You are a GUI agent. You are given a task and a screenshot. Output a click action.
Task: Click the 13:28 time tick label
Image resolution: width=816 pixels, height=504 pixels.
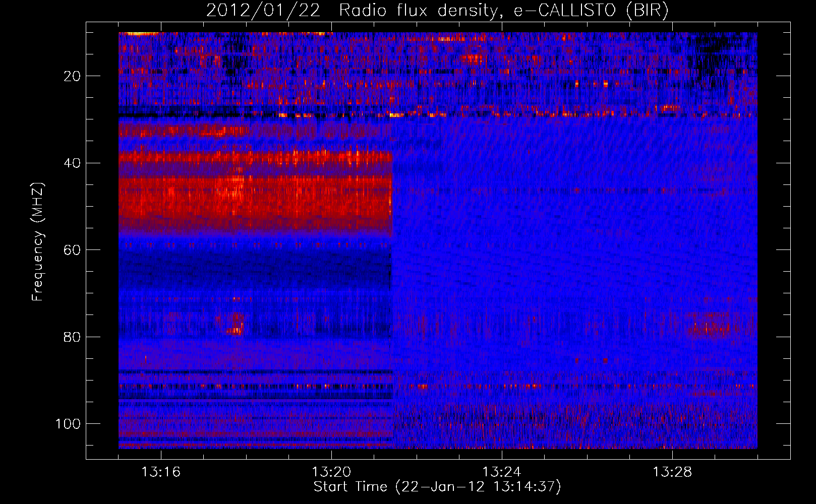pos(672,472)
